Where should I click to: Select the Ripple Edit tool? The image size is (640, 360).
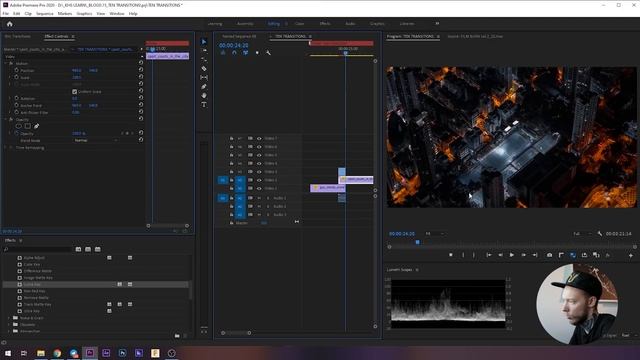[x=204, y=60]
